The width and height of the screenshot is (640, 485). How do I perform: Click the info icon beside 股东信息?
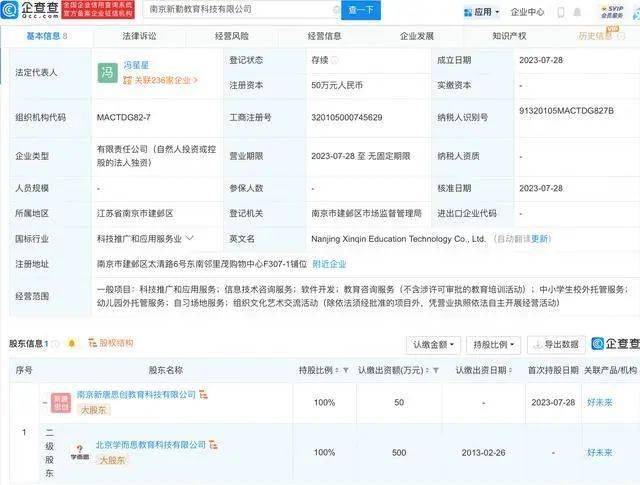pos(56,344)
